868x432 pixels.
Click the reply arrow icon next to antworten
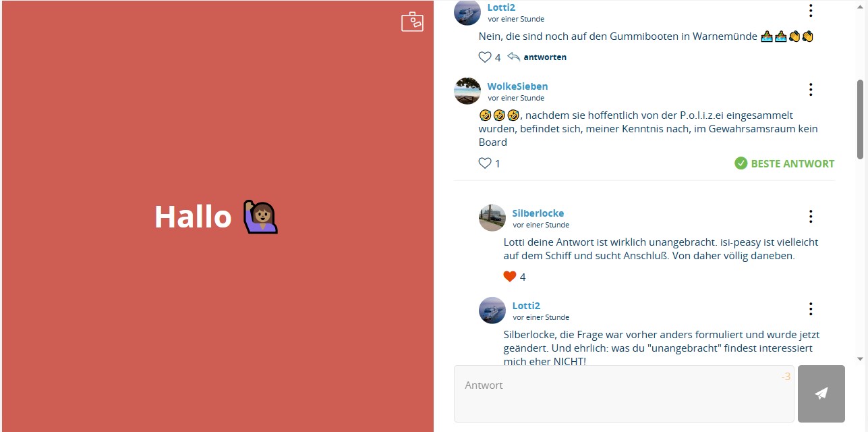514,57
